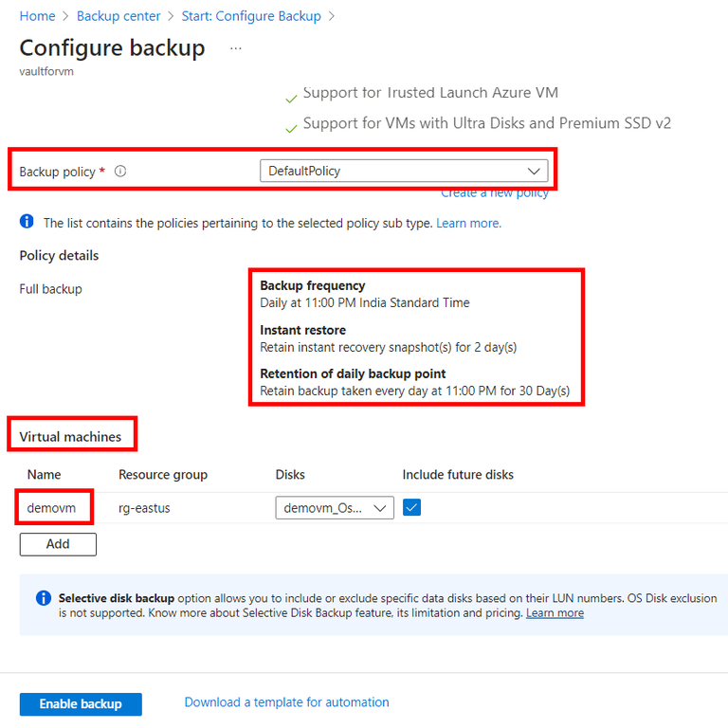Click the blue info icon before policy list note
Viewport: 728px width, 728px height.
pyautogui.click(x=27, y=223)
